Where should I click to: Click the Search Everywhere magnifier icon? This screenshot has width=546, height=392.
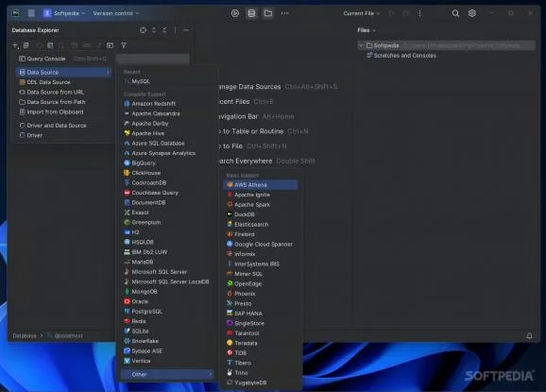coord(455,13)
